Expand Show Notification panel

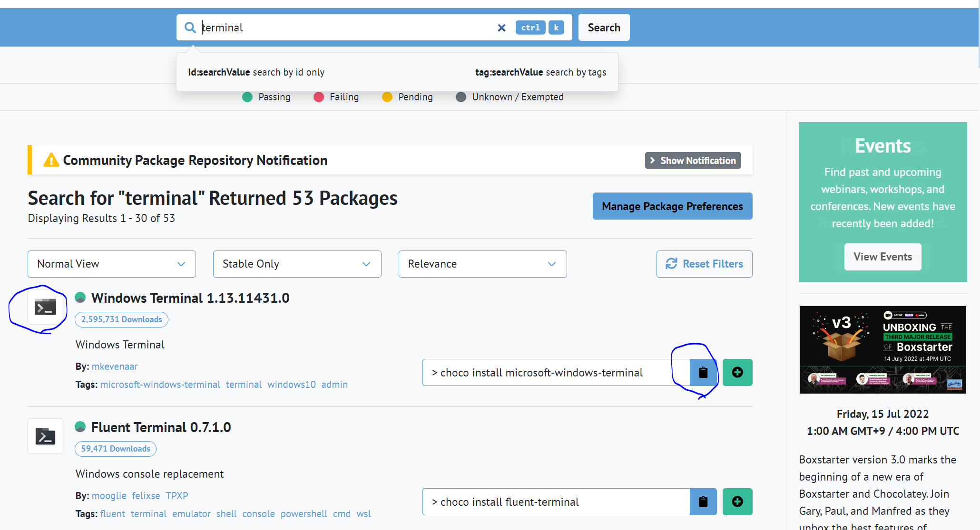tap(693, 161)
